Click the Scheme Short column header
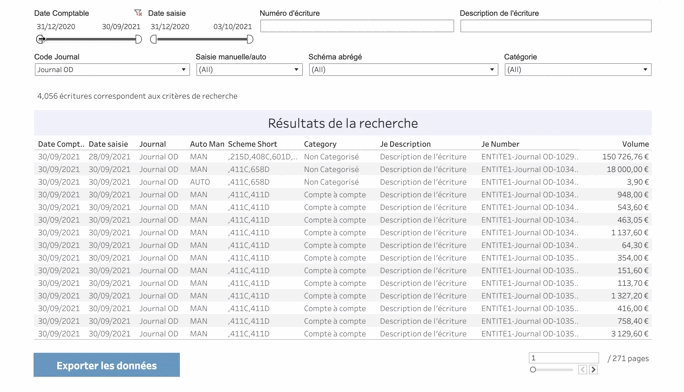 coord(252,144)
